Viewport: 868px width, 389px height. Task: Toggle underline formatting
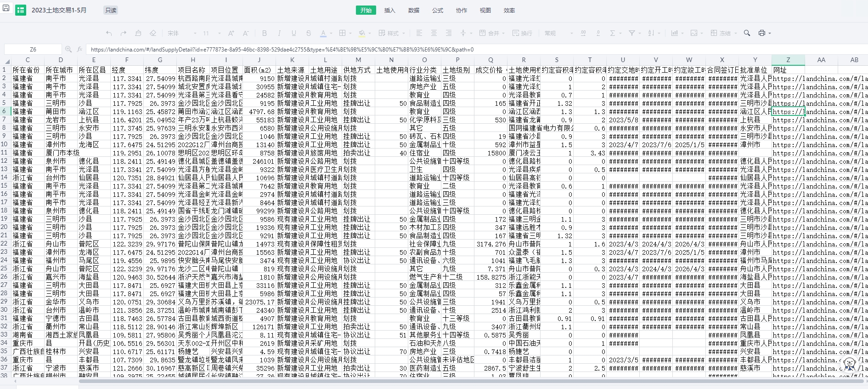click(x=293, y=33)
